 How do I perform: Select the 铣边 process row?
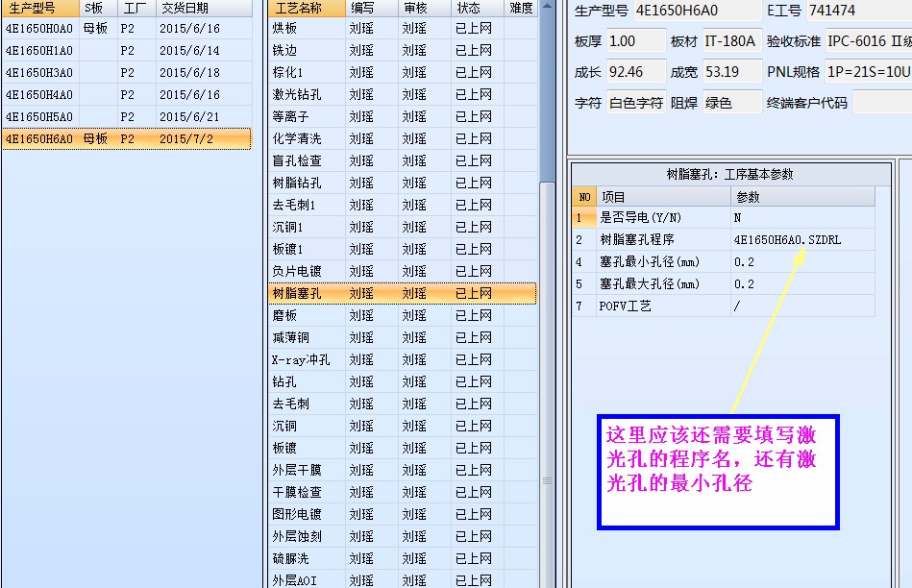(403, 51)
